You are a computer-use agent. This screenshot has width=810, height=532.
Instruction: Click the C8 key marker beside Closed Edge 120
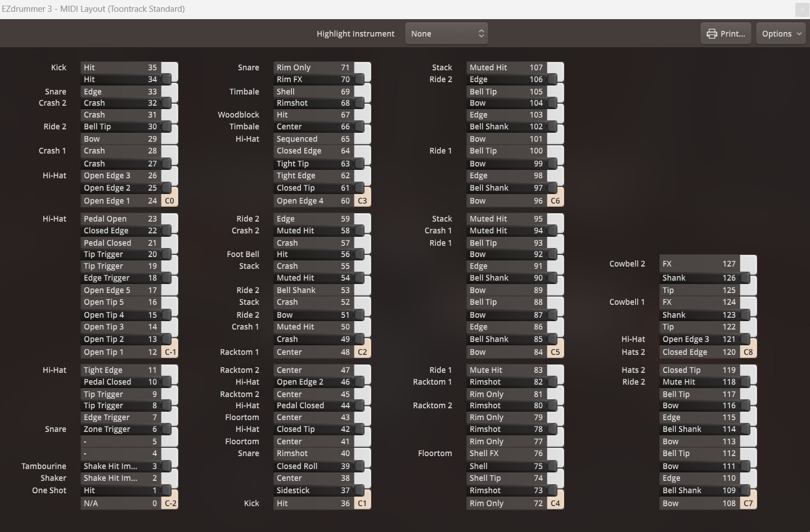(749, 351)
